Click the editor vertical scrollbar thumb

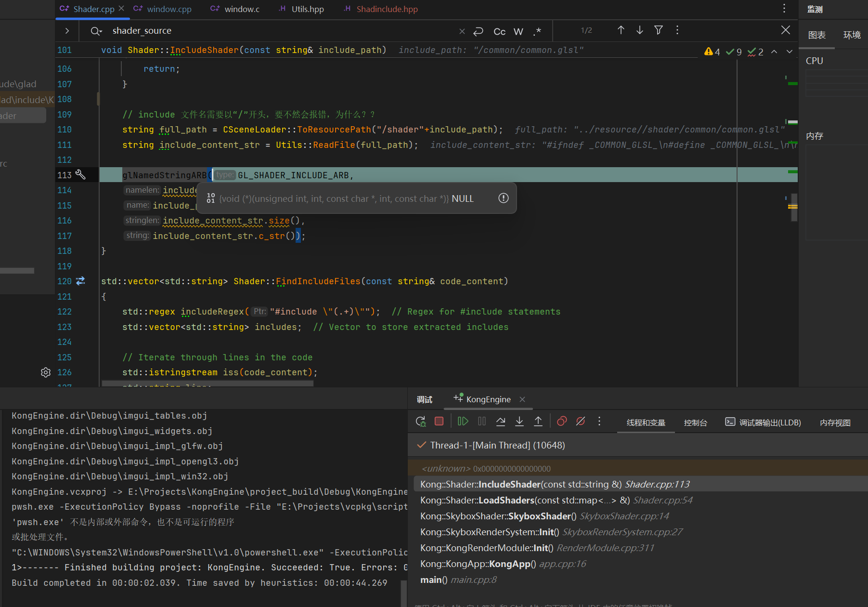click(794, 208)
